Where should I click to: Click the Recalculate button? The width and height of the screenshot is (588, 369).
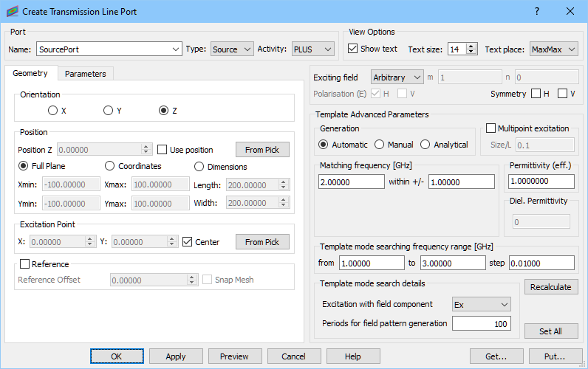[551, 287]
